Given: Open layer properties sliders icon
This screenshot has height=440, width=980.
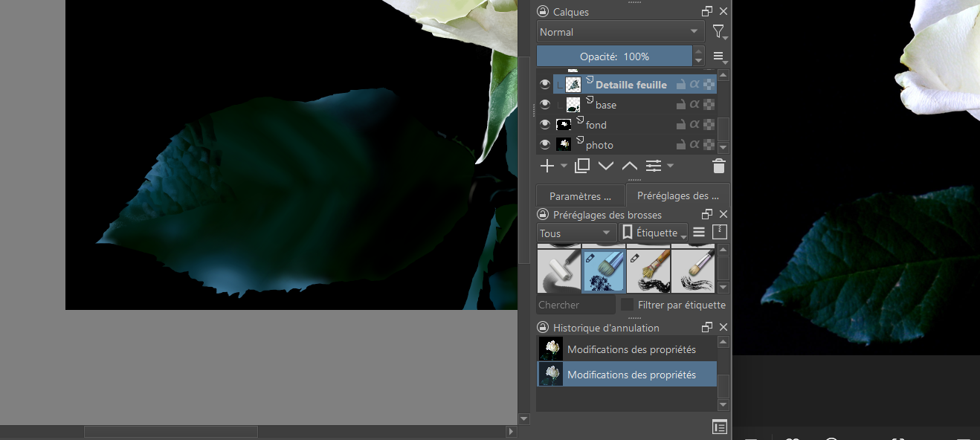Looking at the screenshot, I should click(x=654, y=166).
